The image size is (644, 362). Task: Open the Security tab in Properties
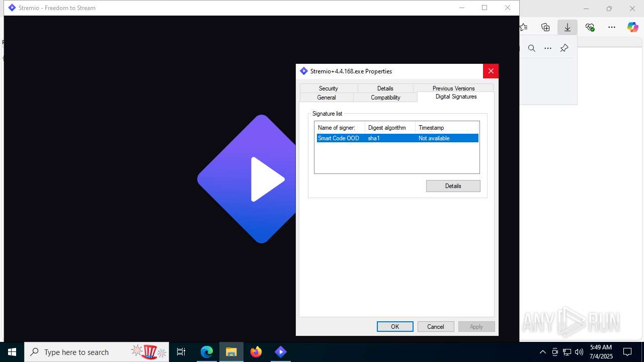tap(328, 88)
